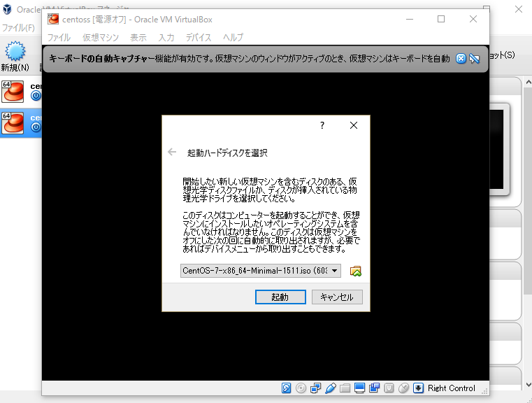Screen dimensions: 532x403
Task: Open the ファイル menu in the VM window
Action: point(59,37)
